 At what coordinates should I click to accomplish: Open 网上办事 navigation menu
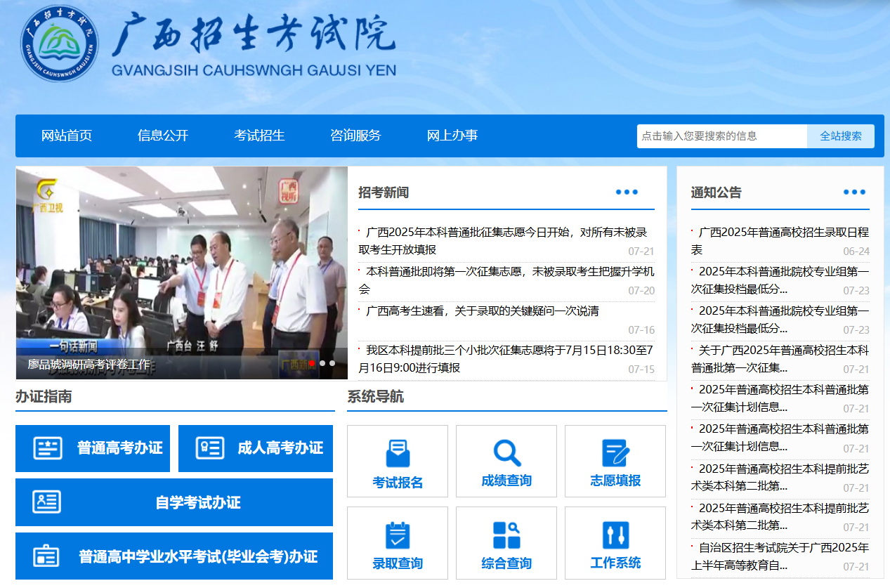(452, 136)
